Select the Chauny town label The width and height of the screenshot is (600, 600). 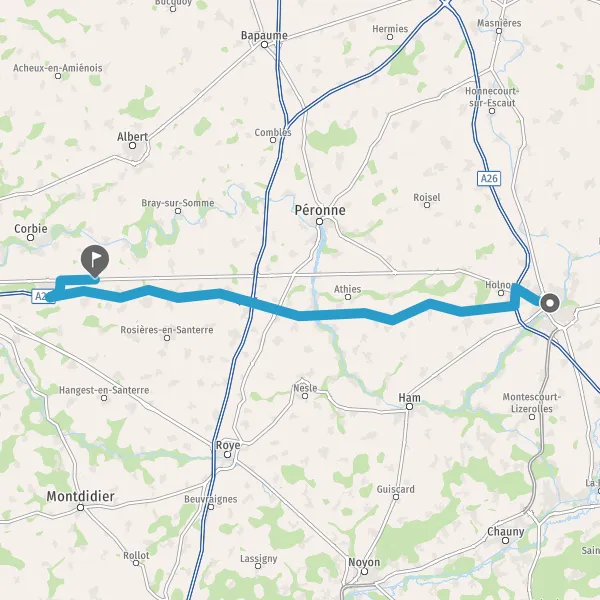pos(505,532)
